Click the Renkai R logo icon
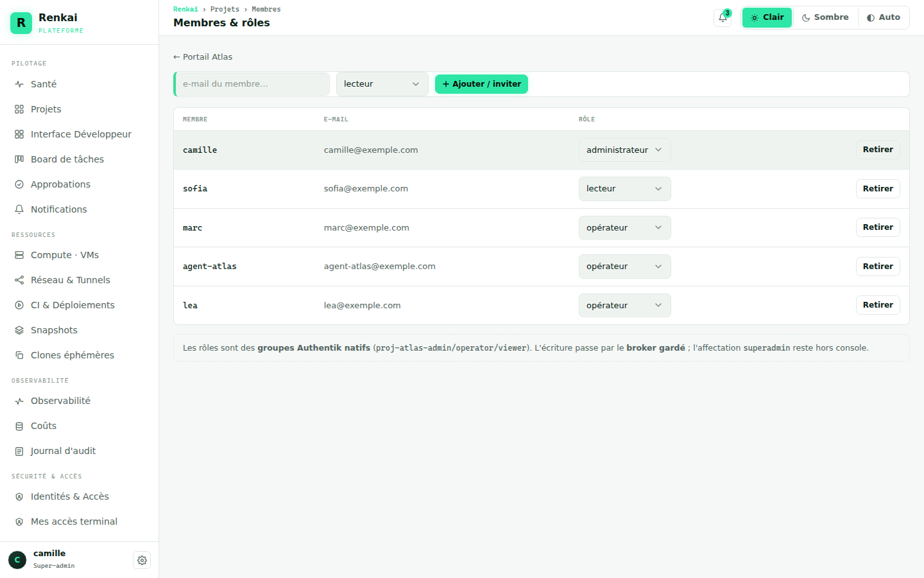Viewport: 924px width, 578px height. tap(21, 23)
